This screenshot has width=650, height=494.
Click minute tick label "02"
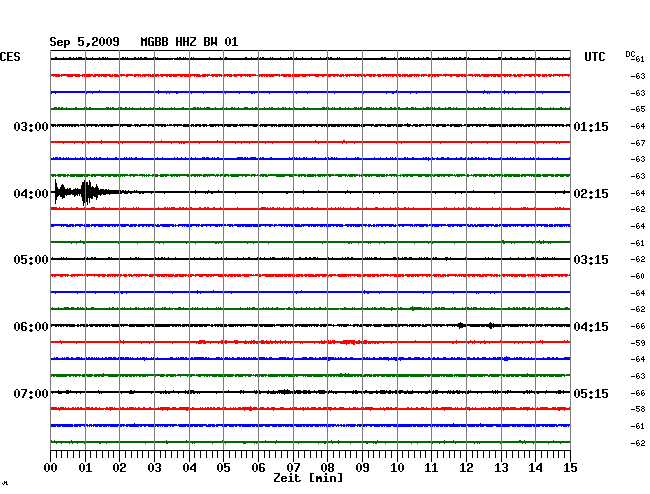(x=119, y=468)
